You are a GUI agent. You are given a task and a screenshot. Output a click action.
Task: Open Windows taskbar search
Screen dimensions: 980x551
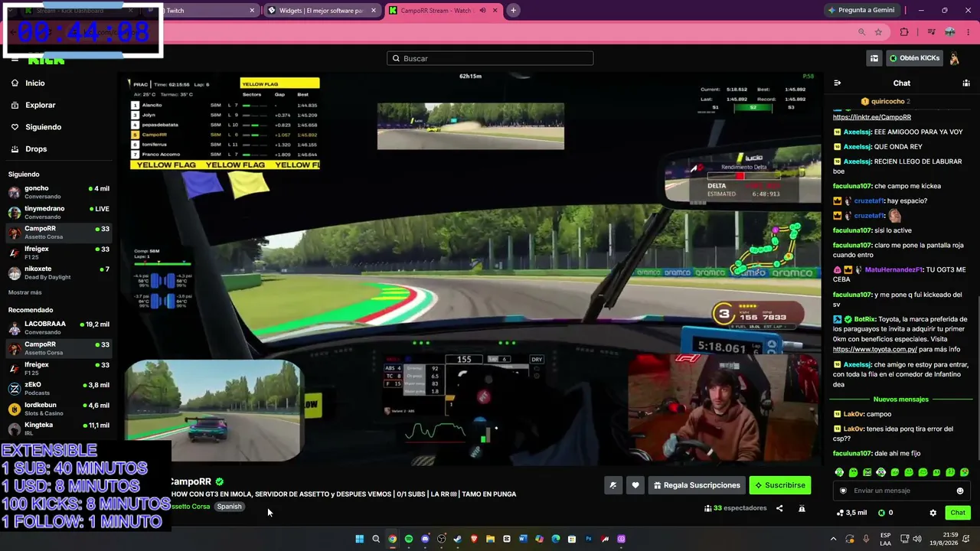[376, 539]
